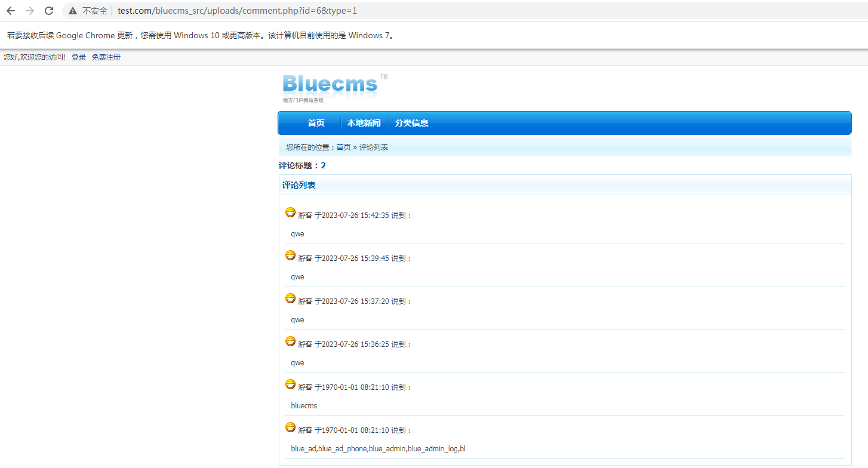
Task: Click the comment text bluecms
Action: coord(304,406)
